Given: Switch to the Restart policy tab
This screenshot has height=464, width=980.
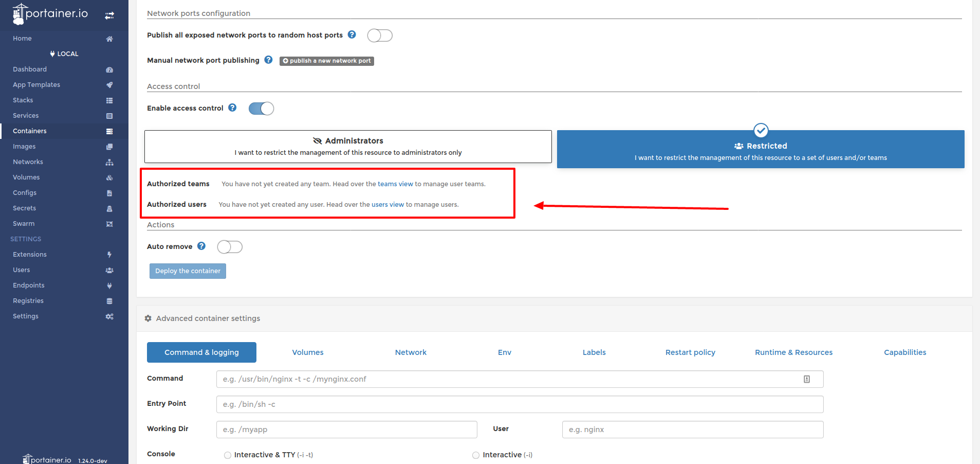Looking at the screenshot, I should pos(690,352).
